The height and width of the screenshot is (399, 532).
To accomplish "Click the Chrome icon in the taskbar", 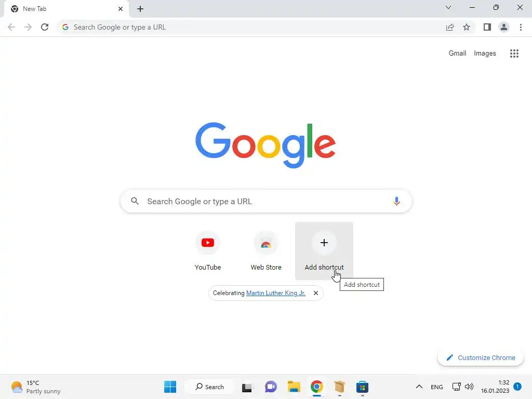I will (x=316, y=387).
